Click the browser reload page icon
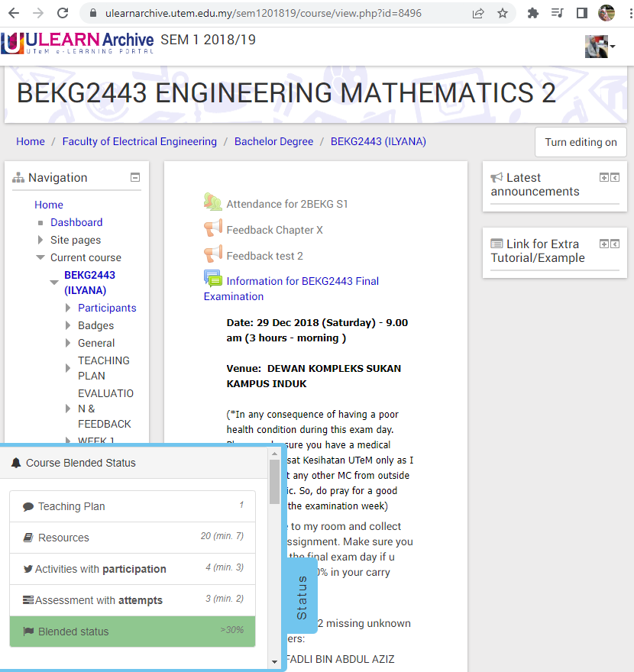 [x=63, y=13]
